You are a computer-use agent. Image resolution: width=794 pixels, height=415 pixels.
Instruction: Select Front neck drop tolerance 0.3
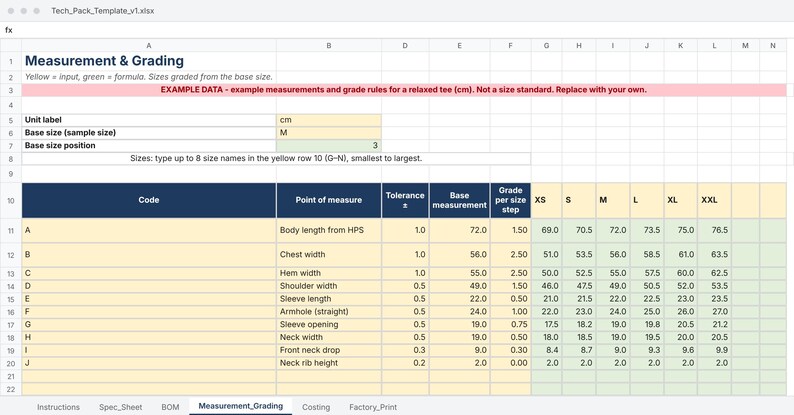coord(405,350)
